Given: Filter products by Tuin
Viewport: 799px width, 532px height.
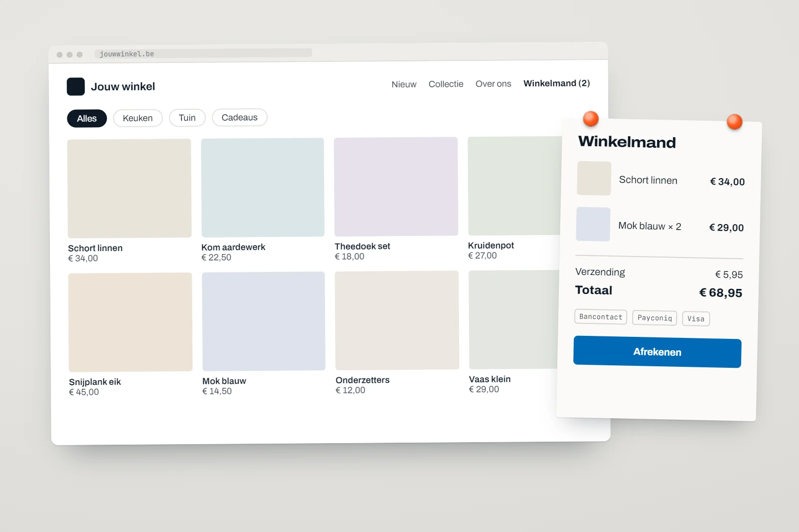Looking at the screenshot, I should pos(187,117).
